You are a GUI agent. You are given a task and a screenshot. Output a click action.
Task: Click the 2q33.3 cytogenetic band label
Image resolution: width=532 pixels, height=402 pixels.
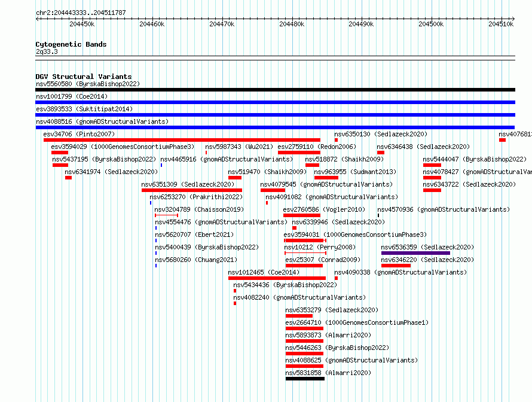(47, 51)
